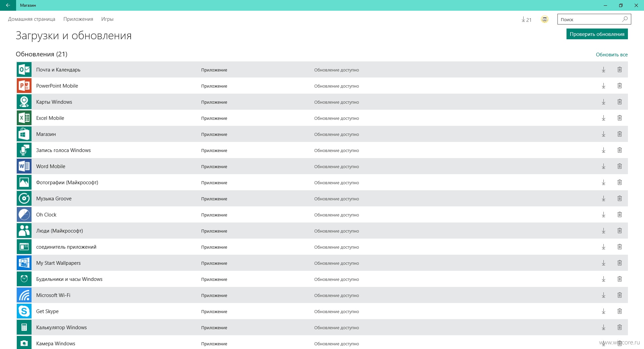Remove соединитель приложений update
The width and height of the screenshot is (644, 349).
620,247
